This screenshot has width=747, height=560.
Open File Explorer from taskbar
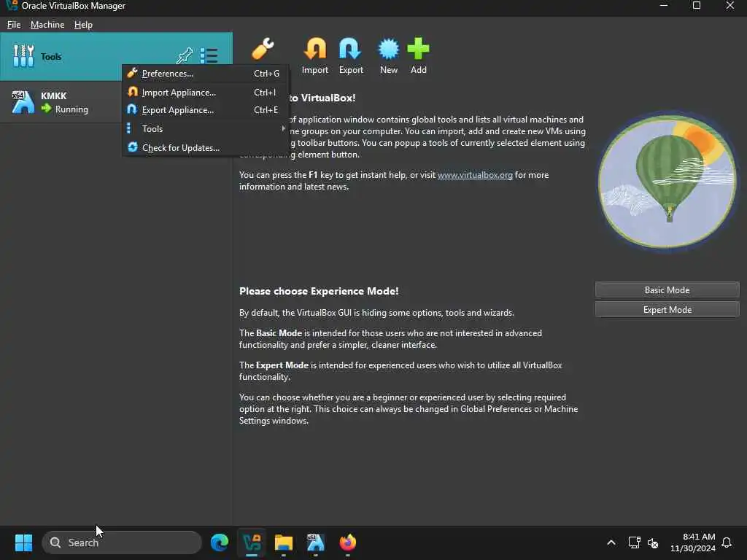(x=284, y=542)
